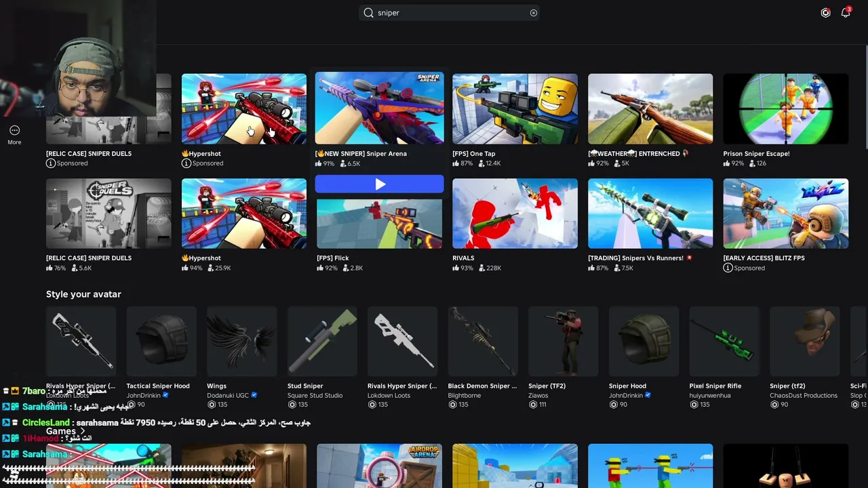Viewport: 868px width, 488px height.
Task: Open the notifications bell
Action: coord(846,12)
